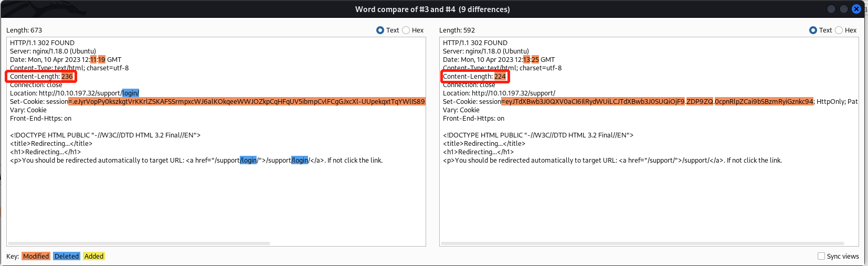868x266 pixels.
Task: Click the left pane's horizontal scrollbar
Action: click(140, 243)
